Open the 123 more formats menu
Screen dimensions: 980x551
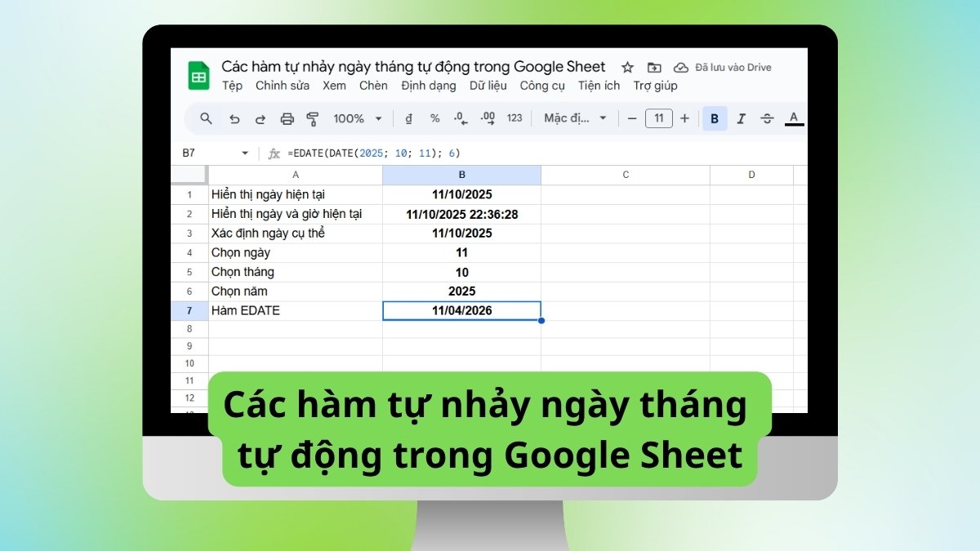click(x=514, y=118)
